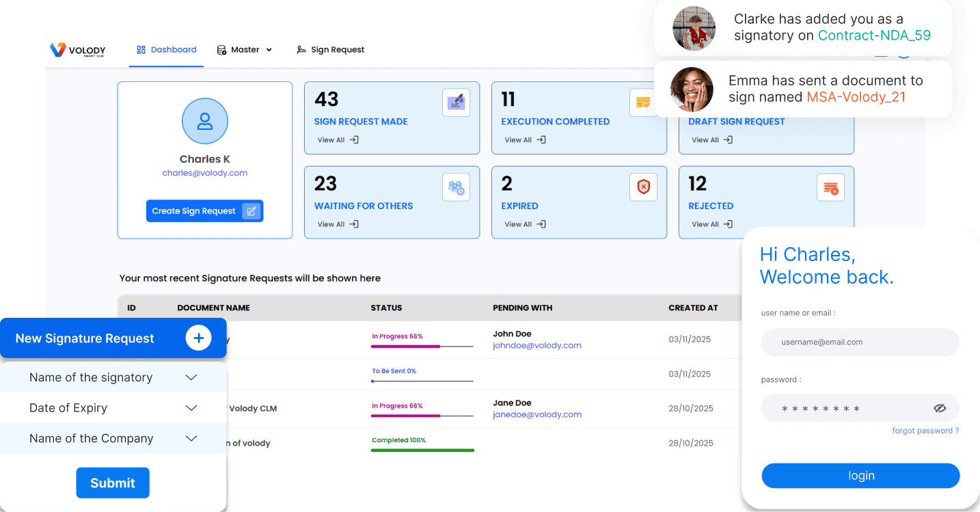Click the CREATED AT column header

click(x=693, y=308)
